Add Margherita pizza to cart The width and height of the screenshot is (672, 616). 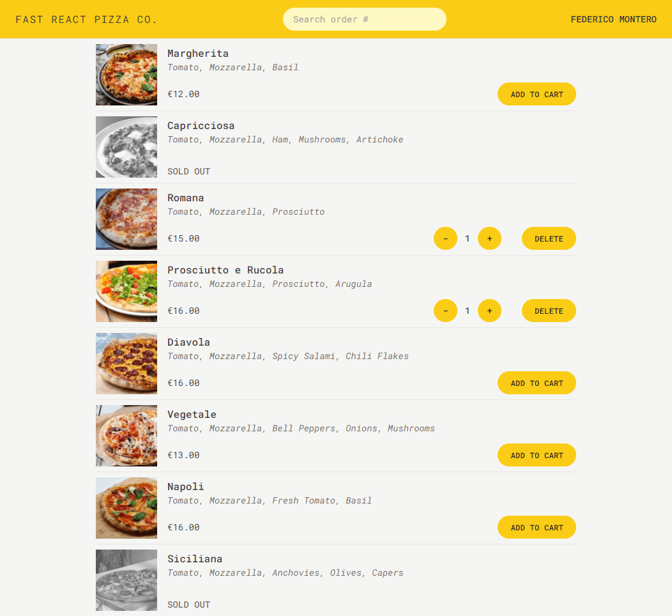pos(537,94)
